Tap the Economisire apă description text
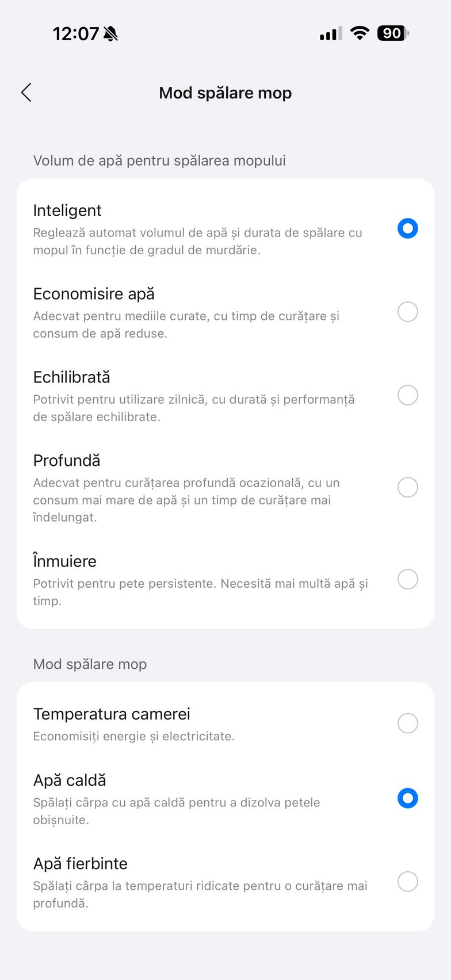Image resolution: width=451 pixels, height=980 pixels. [x=186, y=325]
